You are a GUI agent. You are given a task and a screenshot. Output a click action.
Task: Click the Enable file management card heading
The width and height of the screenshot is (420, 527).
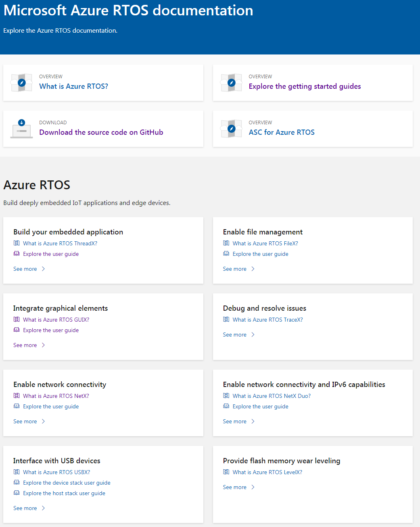(x=263, y=232)
